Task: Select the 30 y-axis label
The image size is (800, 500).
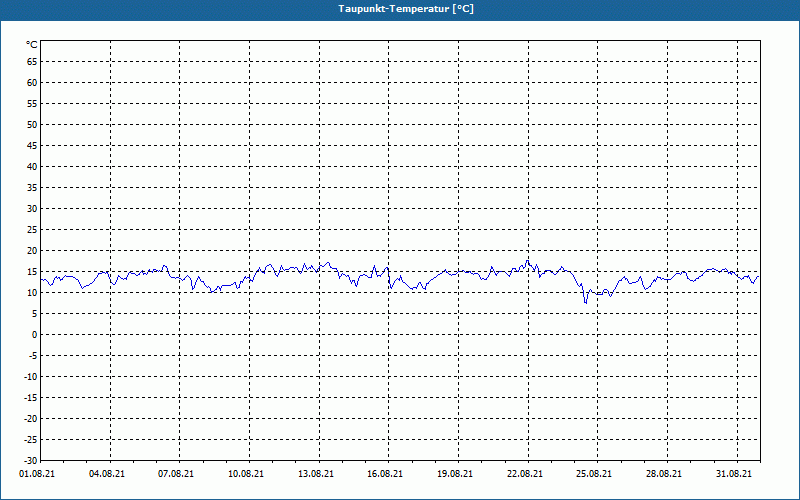Action: [32, 209]
